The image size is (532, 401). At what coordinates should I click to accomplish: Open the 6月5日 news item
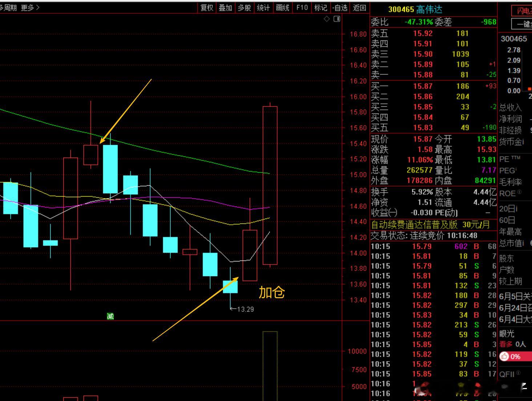click(x=515, y=296)
